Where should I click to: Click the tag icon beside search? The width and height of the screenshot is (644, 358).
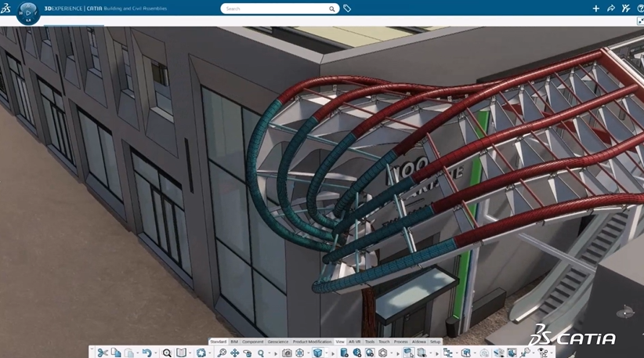347,9
